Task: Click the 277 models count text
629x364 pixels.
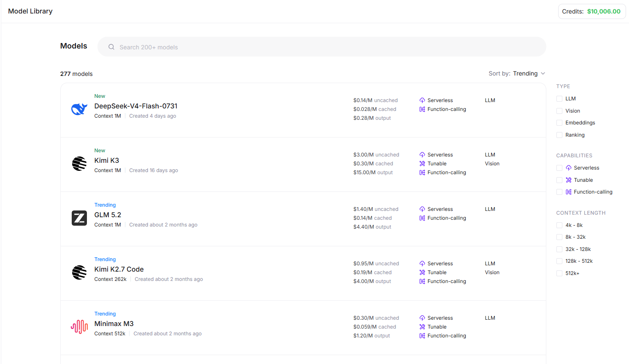Action: [76, 74]
